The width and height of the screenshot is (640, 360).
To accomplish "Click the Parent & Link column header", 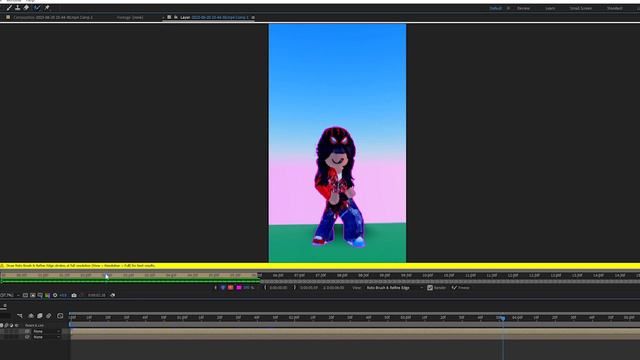I will [34, 325].
